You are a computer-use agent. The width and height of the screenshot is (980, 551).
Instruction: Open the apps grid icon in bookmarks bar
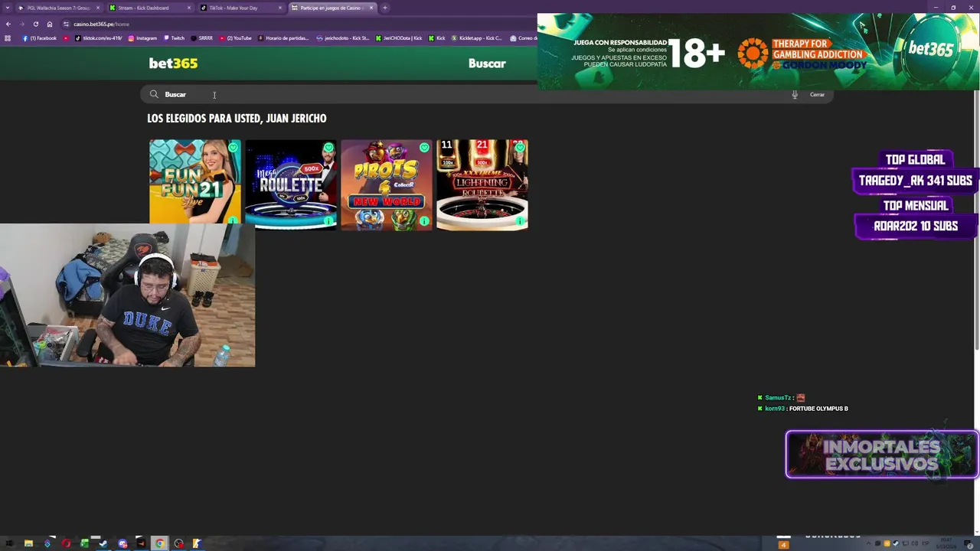tap(8, 38)
